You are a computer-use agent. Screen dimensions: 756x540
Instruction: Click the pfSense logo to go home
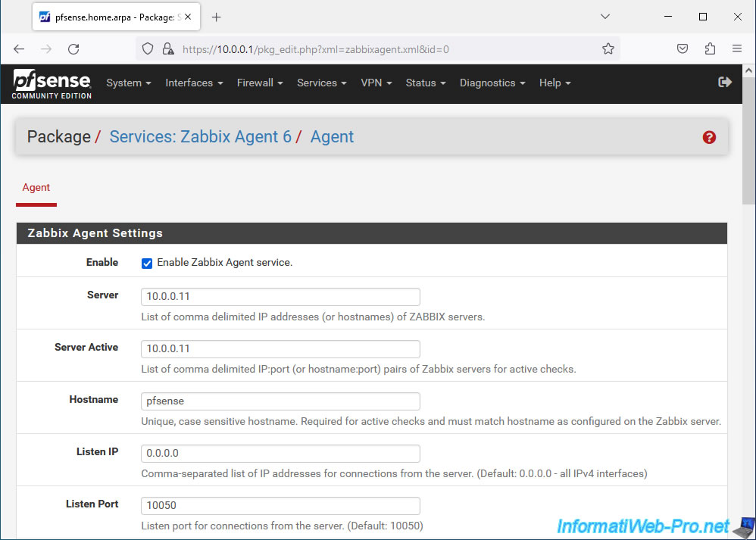tap(52, 84)
